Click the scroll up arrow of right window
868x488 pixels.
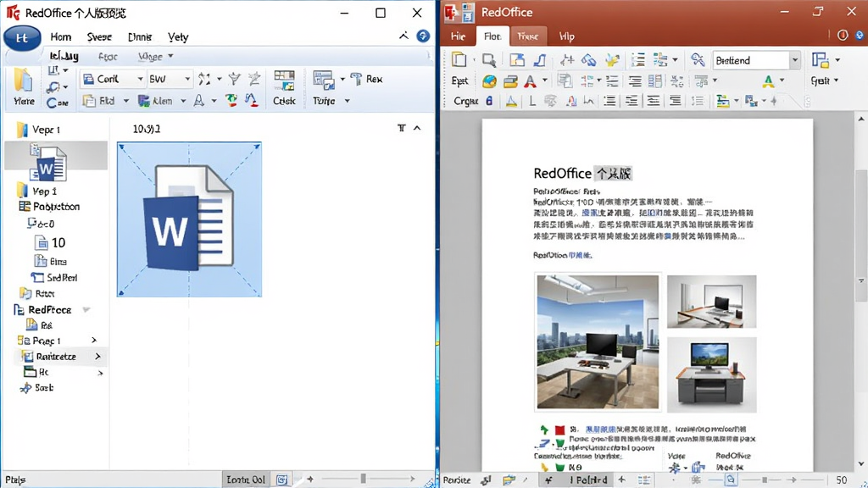tap(861, 119)
